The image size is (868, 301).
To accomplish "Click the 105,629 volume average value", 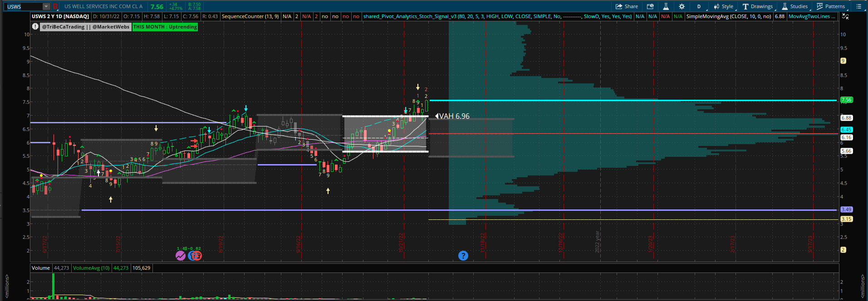I will [x=141, y=268].
